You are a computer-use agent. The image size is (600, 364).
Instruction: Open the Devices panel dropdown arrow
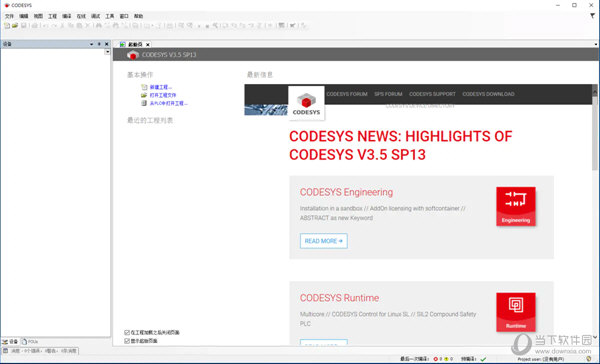pos(91,44)
